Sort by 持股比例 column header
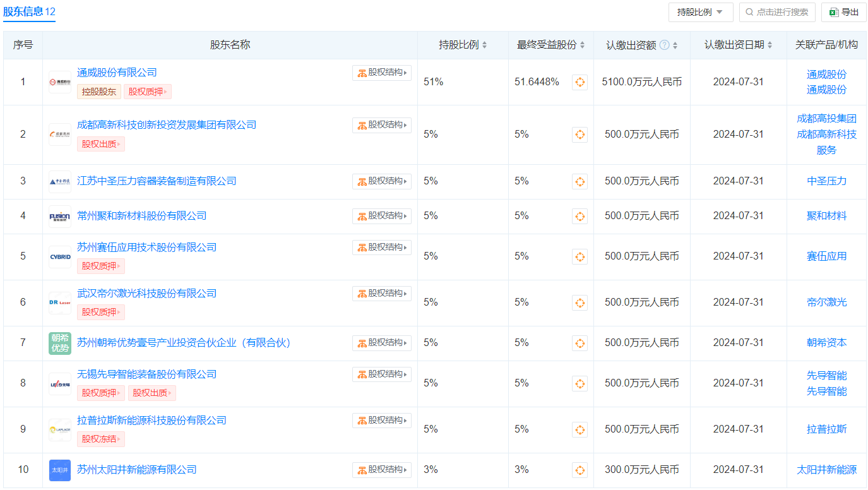This screenshot has width=868, height=490. point(463,45)
